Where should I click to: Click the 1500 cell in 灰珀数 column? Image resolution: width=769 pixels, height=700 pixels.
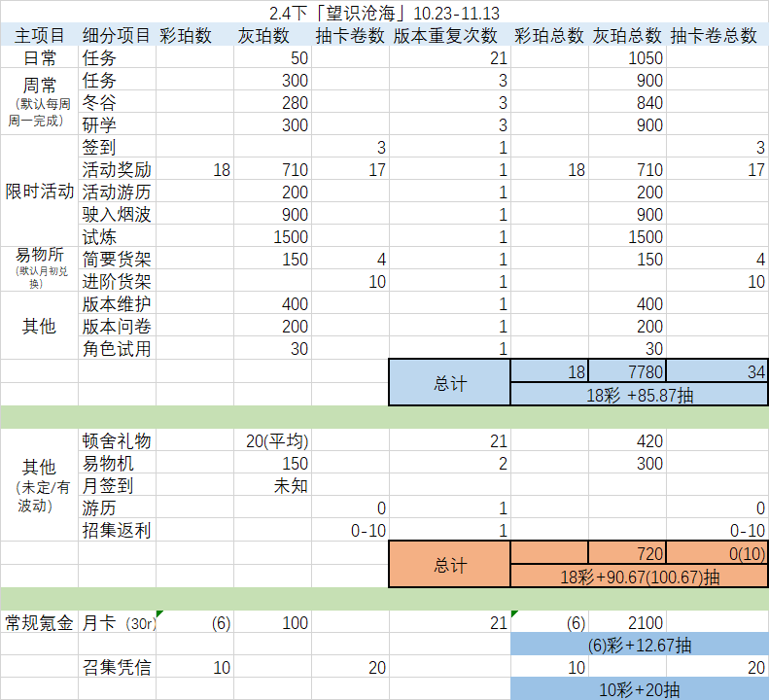click(x=272, y=236)
